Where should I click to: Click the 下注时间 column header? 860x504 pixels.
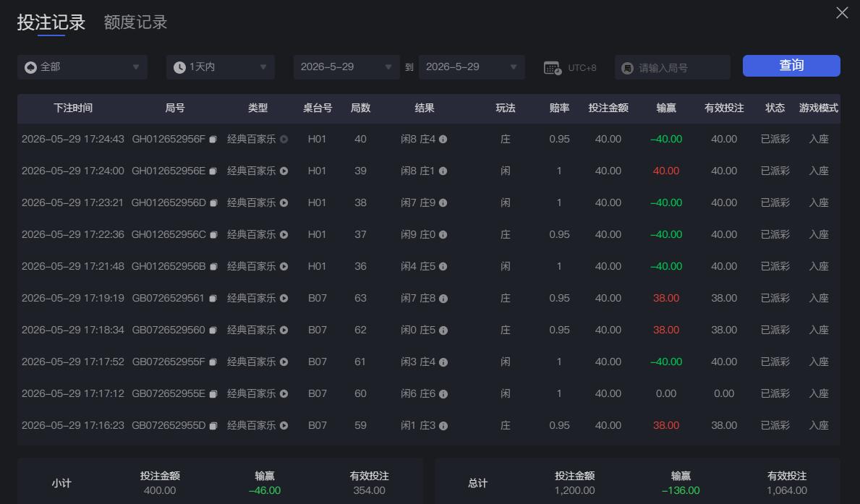pyautogui.click(x=73, y=108)
